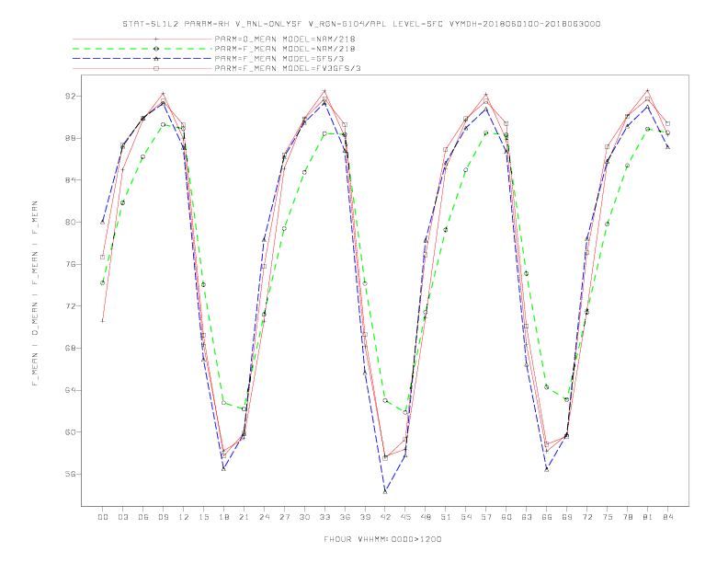The width and height of the screenshot is (728, 563).
Task: Click the vertical y-axis label F_MEAN | O_MEAN
Action: 35,293
